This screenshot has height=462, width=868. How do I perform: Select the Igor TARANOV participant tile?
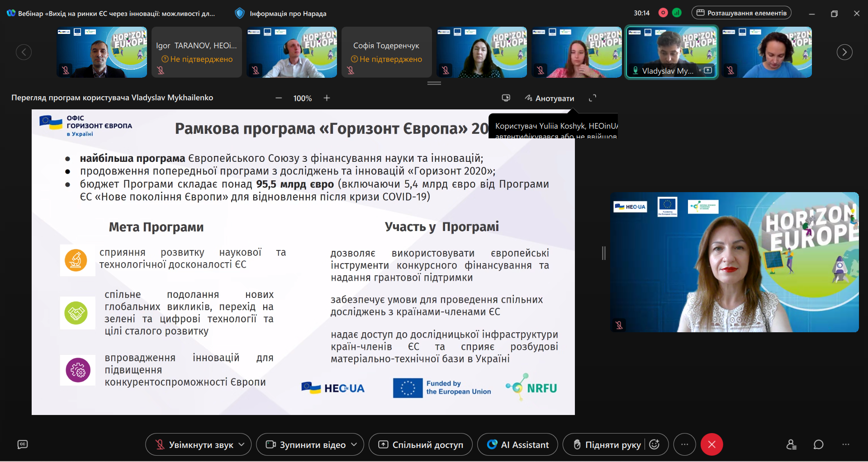(196, 52)
